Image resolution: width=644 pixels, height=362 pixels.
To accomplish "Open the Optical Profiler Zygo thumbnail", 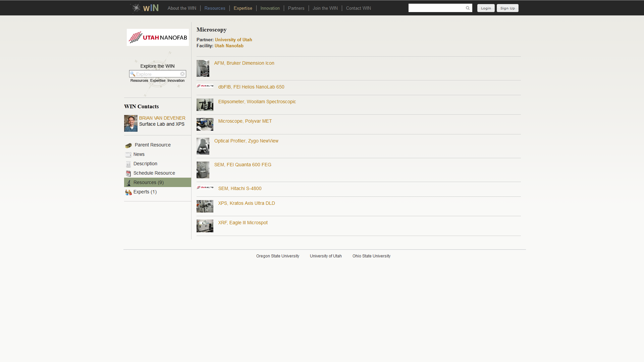I will coord(203,146).
